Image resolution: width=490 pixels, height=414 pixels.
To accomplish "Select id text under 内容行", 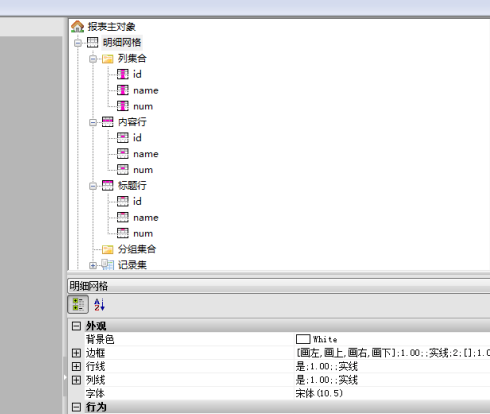I will (137, 138).
